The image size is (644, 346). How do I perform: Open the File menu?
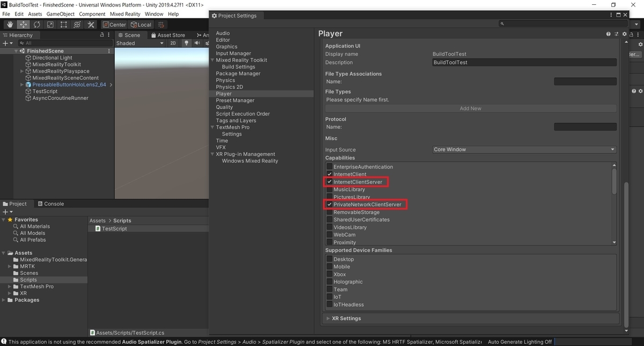(6, 14)
